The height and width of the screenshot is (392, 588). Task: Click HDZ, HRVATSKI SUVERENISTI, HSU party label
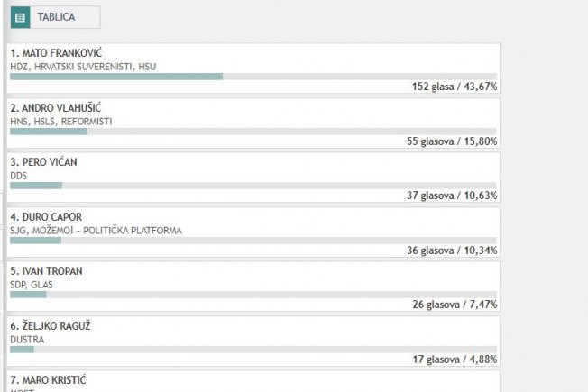[x=83, y=67]
